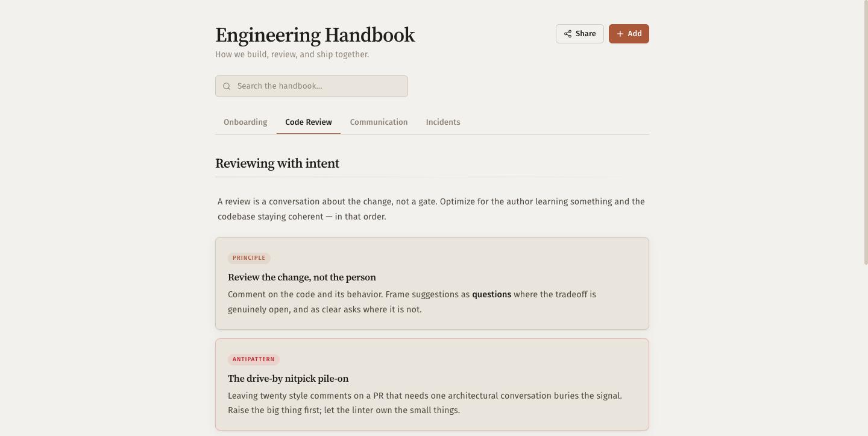The image size is (868, 436).
Task: Click the PRINCIPLE badge
Action: [249, 258]
